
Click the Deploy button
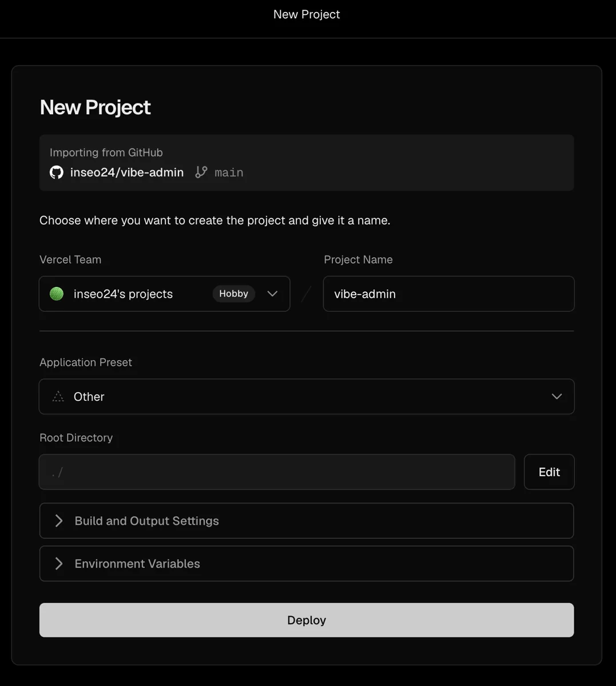point(307,620)
